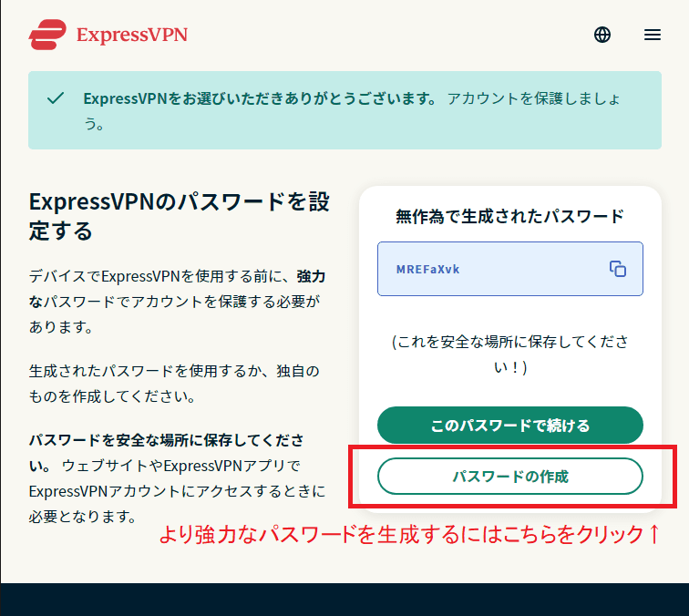Open the hamburger menu
This screenshot has height=616, width=689.
(653, 35)
